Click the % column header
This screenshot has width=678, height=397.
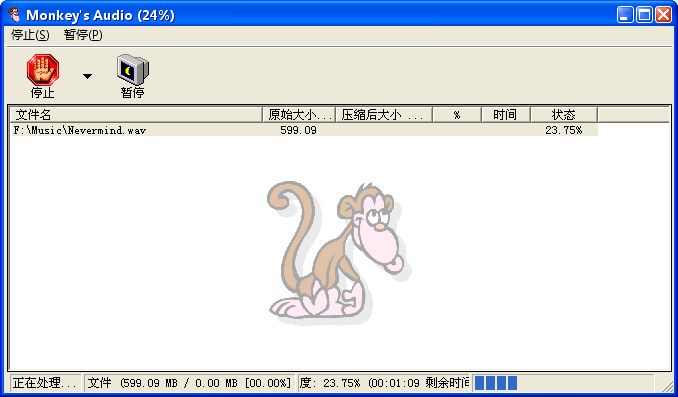click(x=457, y=115)
